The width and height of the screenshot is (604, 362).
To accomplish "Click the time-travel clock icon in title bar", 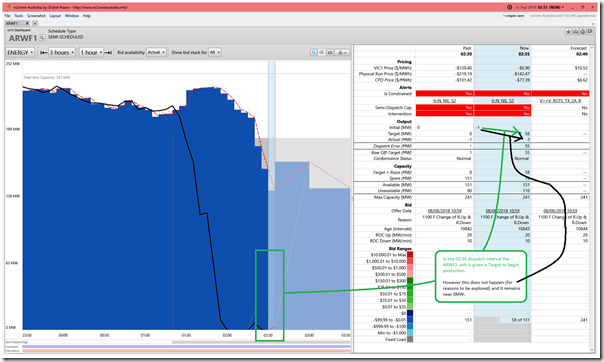I will click(x=510, y=7).
